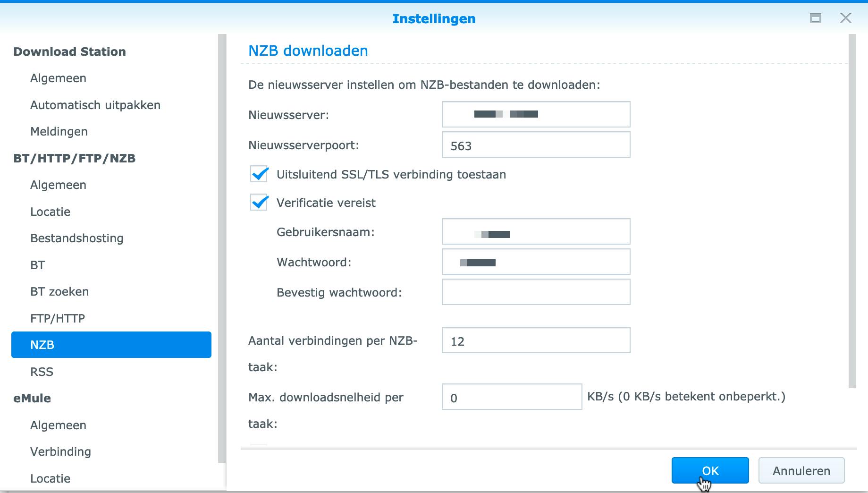
Task: Click the Aantal verbindingen per NZB-taak field
Action: point(536,340)
